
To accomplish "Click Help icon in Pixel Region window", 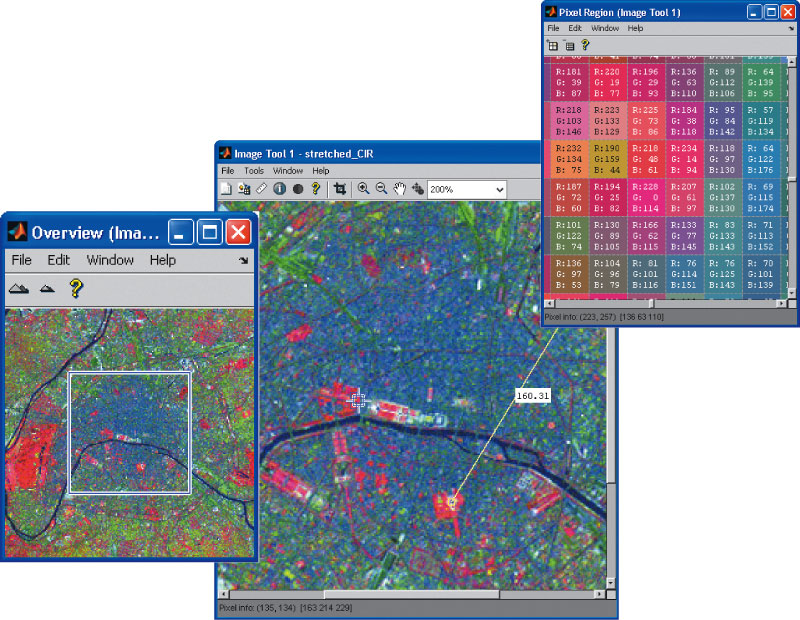I will click(x=585, y=45).
